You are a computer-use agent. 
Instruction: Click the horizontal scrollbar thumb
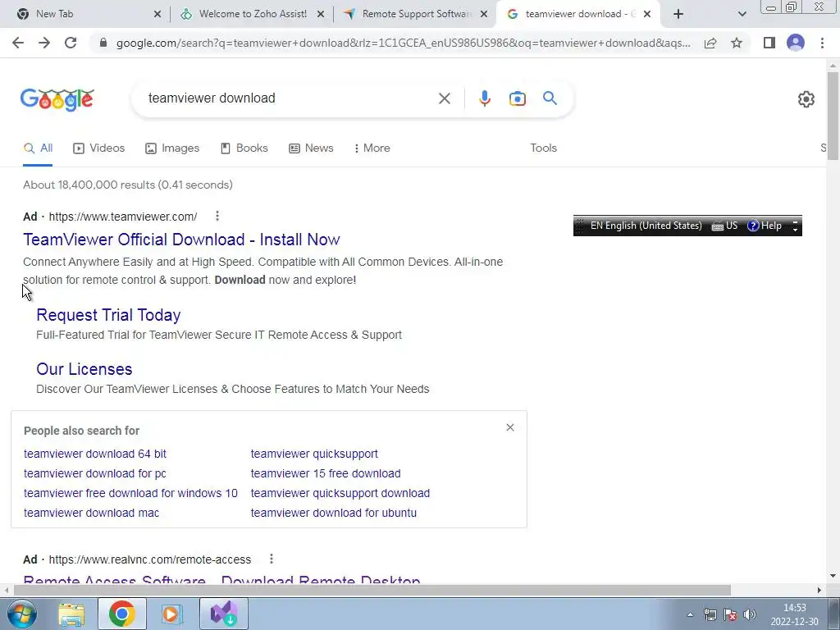pos(372,590)
